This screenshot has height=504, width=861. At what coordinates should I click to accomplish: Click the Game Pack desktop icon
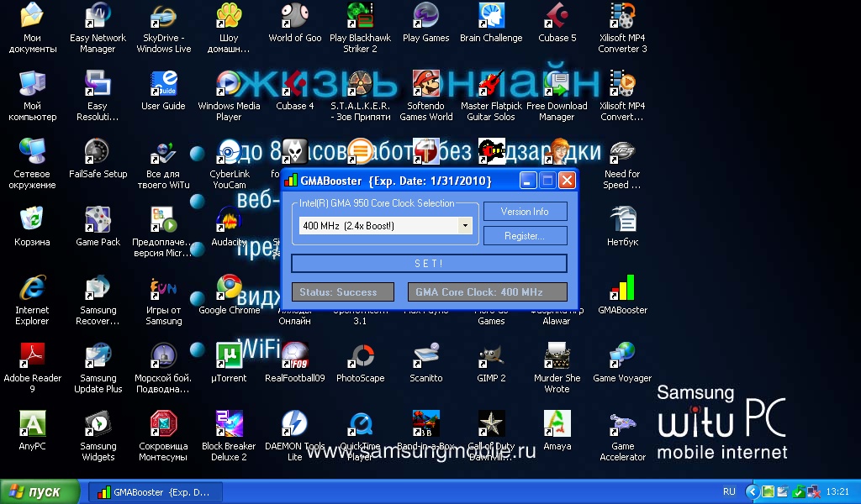[98, 219]
